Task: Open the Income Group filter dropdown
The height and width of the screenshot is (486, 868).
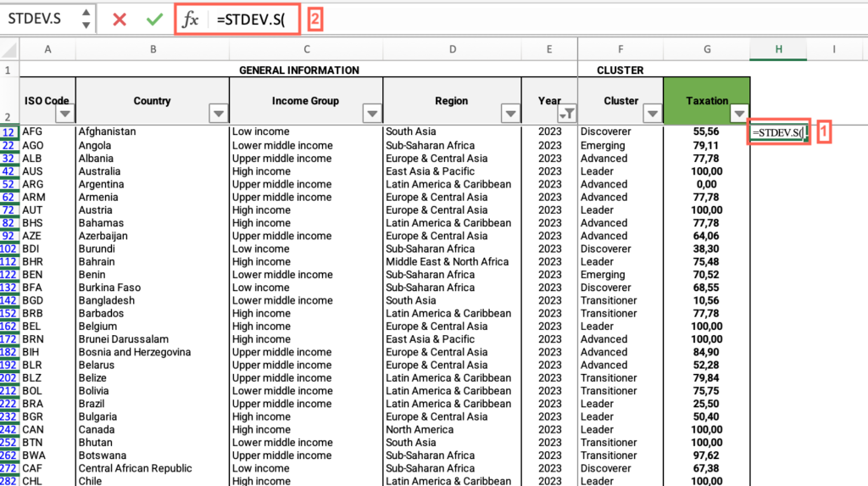Action: click(x=372, y=114)
